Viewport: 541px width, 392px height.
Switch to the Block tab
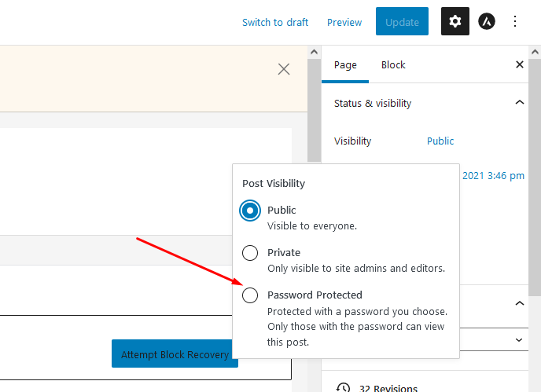393,65
